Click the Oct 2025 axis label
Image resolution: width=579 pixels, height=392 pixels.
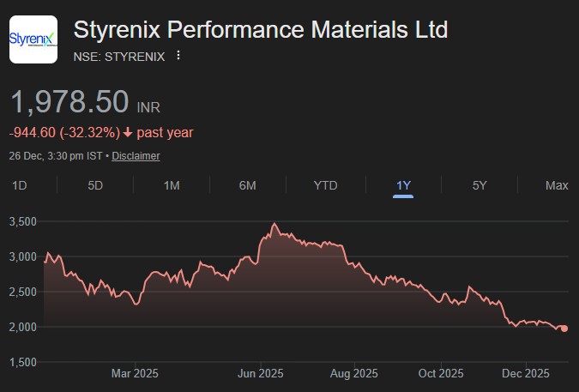click(440, 373)
